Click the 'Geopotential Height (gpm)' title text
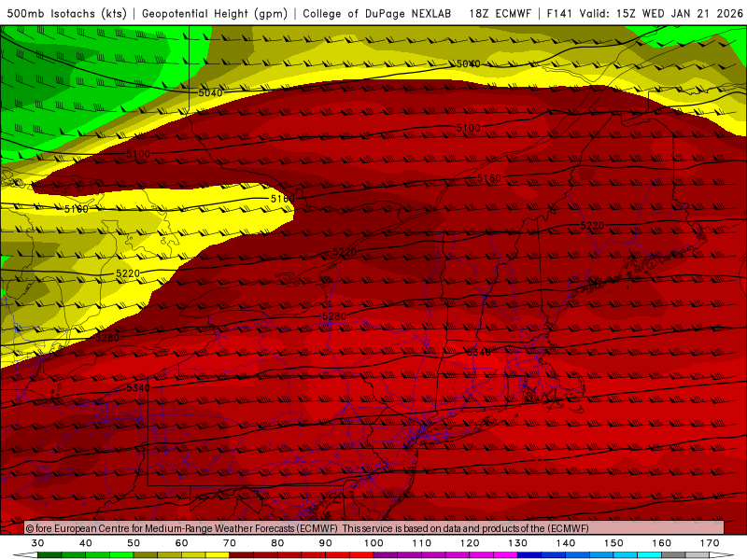Viewport: 747px width, 560px height. pyautogui.click(x=215, y=13)
